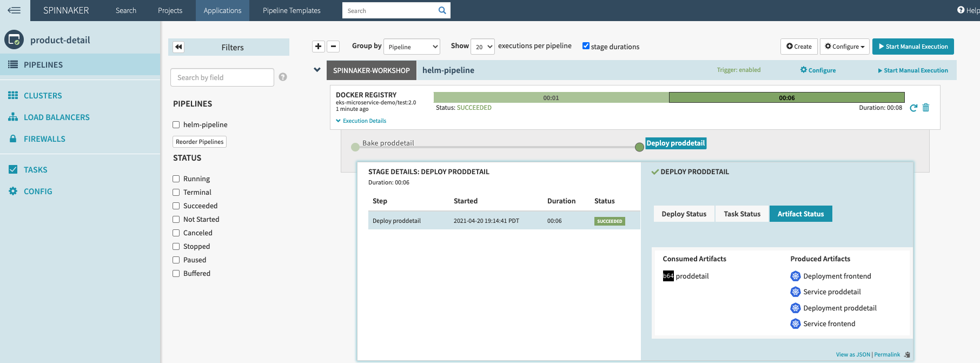Click the Deploy proddetail stage label

point(676,143)
